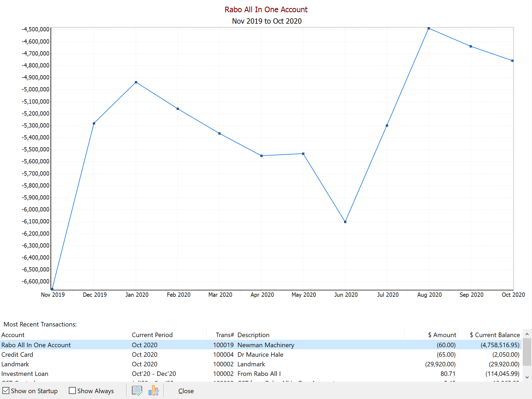Open the edit chart icon with pencil
The image size is (532, 399).
pyautogui.click(x=154, y=391)
